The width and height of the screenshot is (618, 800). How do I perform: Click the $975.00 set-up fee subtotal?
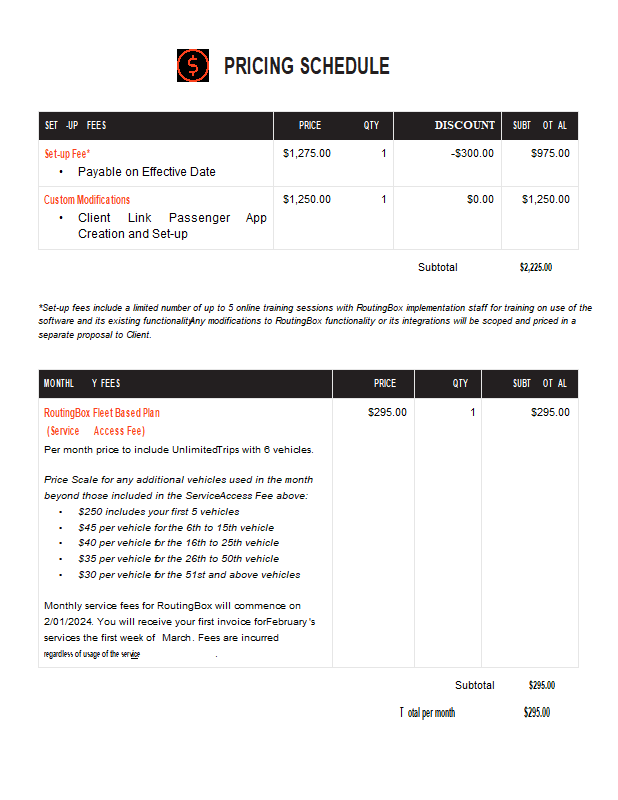coord(550,154)
